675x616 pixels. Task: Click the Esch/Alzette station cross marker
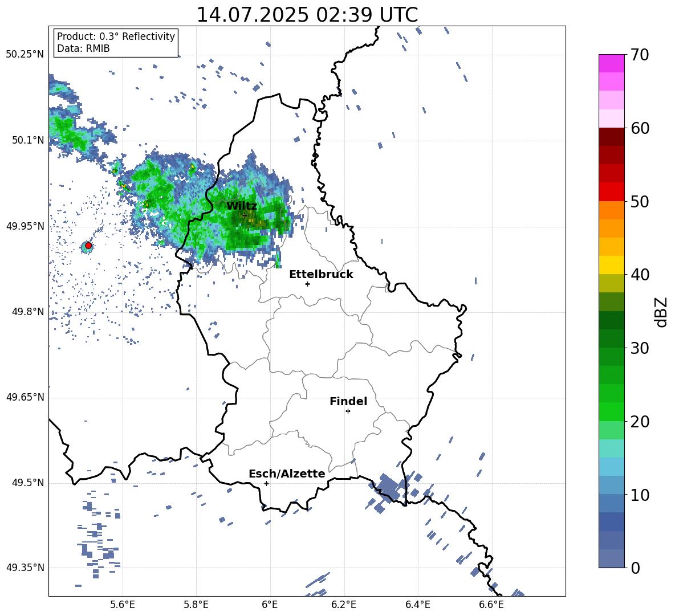pos(266,483)
